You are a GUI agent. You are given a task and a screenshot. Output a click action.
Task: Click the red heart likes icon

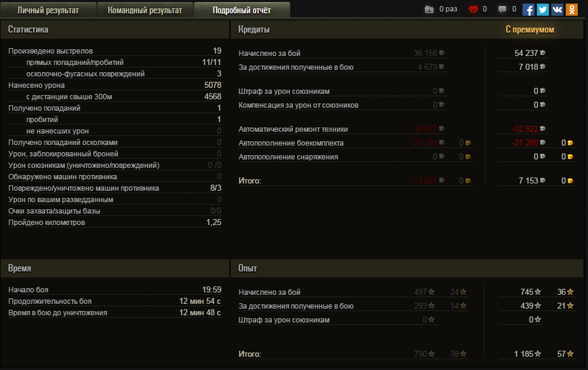pyautogui.click(x=473, y=10)
